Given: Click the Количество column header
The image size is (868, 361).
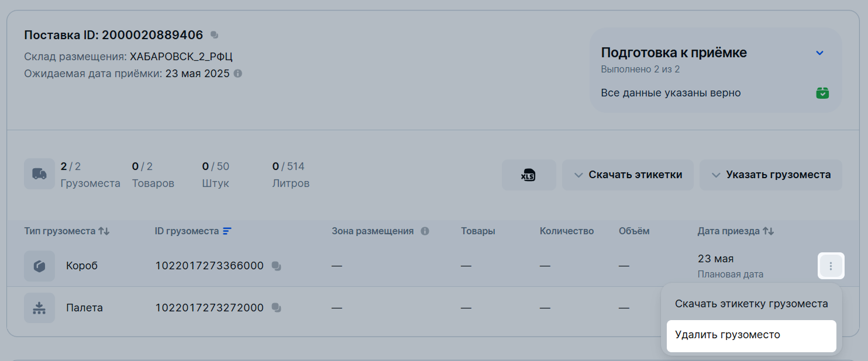Looking at the screenshot, I should tap(567, 231).
